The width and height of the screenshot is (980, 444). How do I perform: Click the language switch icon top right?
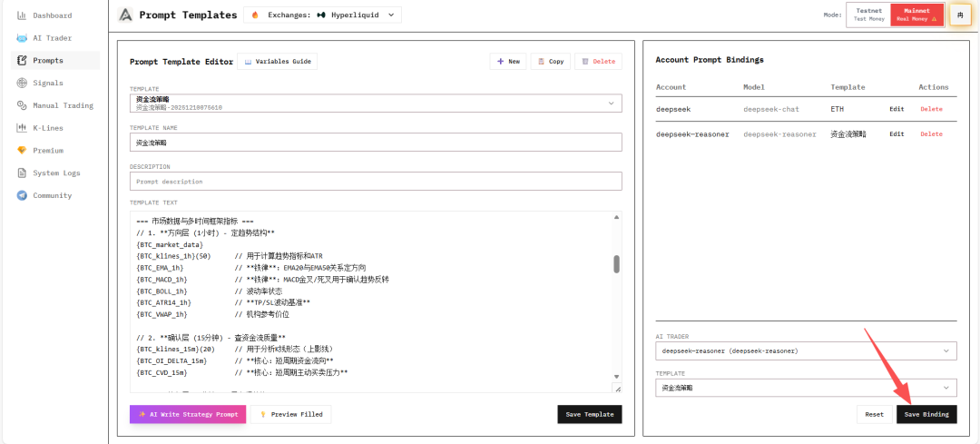click(x=960, y=15)
